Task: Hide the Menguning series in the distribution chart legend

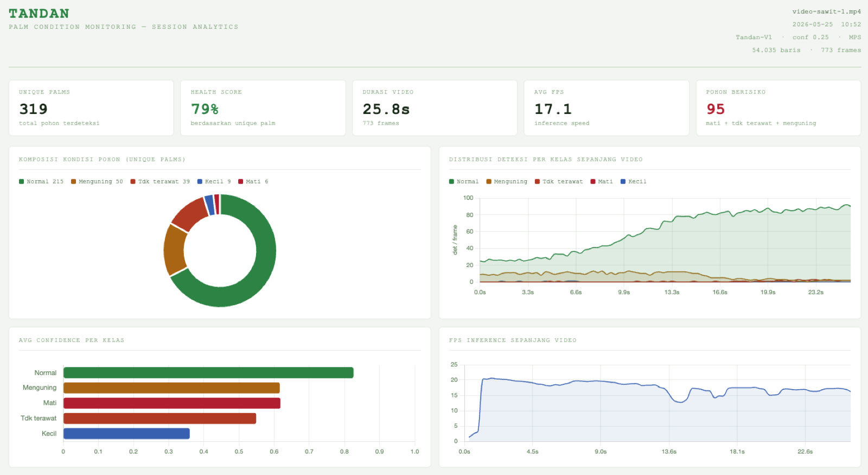Action: coord(507,182)
